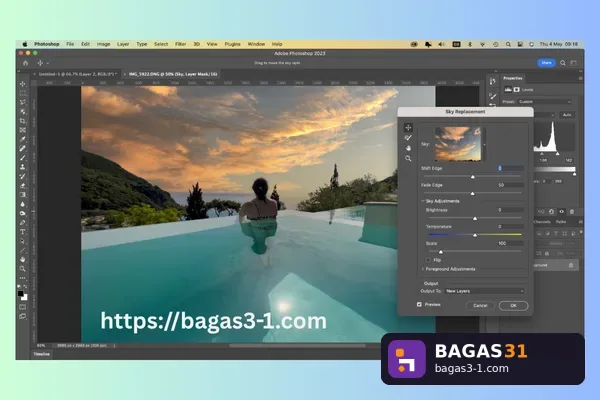
Task: Toggle adjustment visibility eye in Properties
Action: 562,211
